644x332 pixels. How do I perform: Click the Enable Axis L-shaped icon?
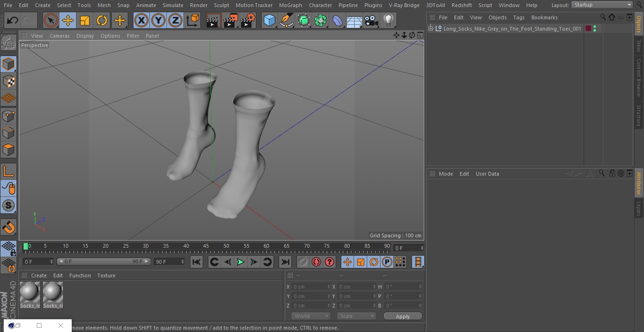(8, 171)
